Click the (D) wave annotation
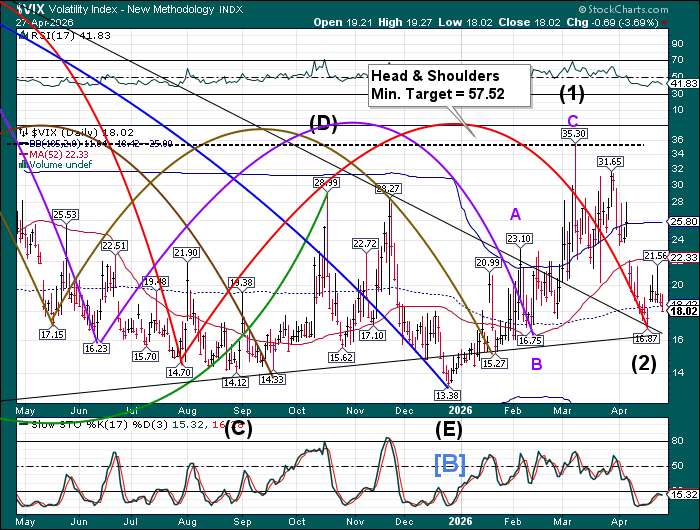700x530 pixels. tap(323, 125)
